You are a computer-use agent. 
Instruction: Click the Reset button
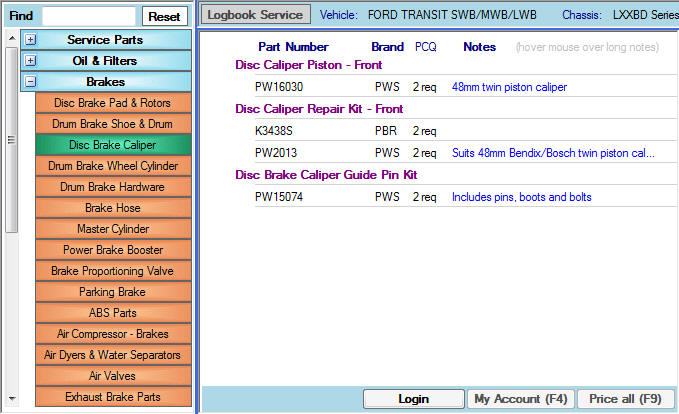[x=164, y=17]
